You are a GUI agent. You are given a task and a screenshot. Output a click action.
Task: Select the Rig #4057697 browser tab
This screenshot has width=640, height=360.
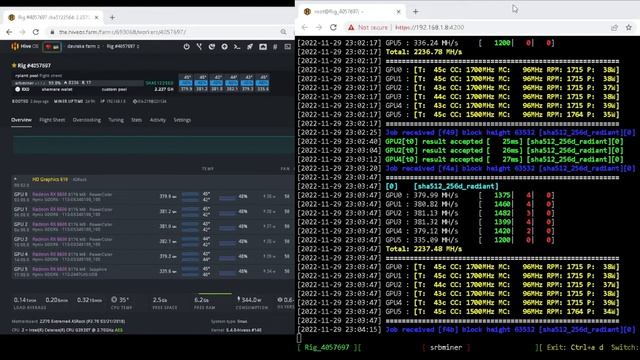52,18
